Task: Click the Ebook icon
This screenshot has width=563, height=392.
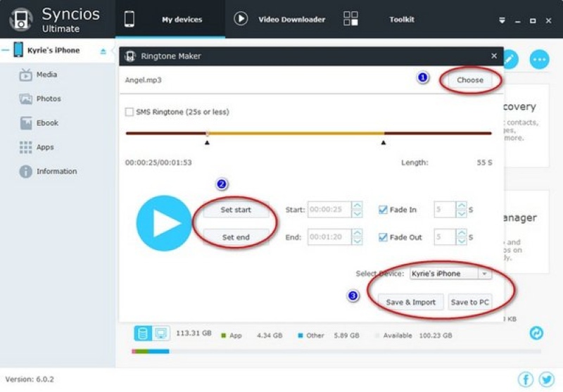Action: [25, 122]
